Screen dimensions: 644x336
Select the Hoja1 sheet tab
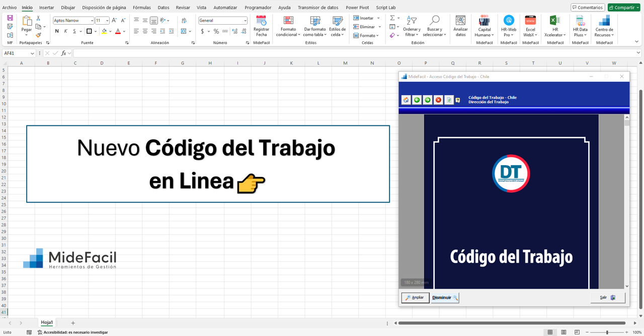47,322
